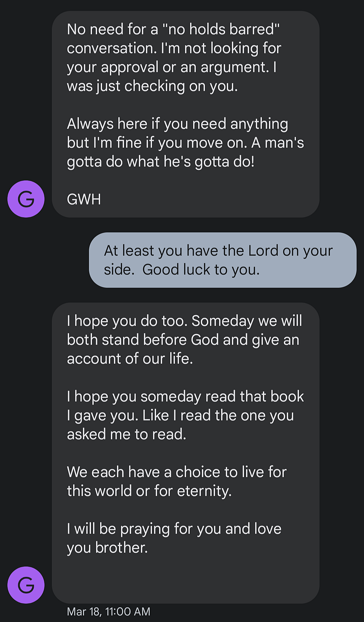Tap the purple G avatar beside the GWH message
The width and height of the screenshot is (364, 622).
point(26,199)
